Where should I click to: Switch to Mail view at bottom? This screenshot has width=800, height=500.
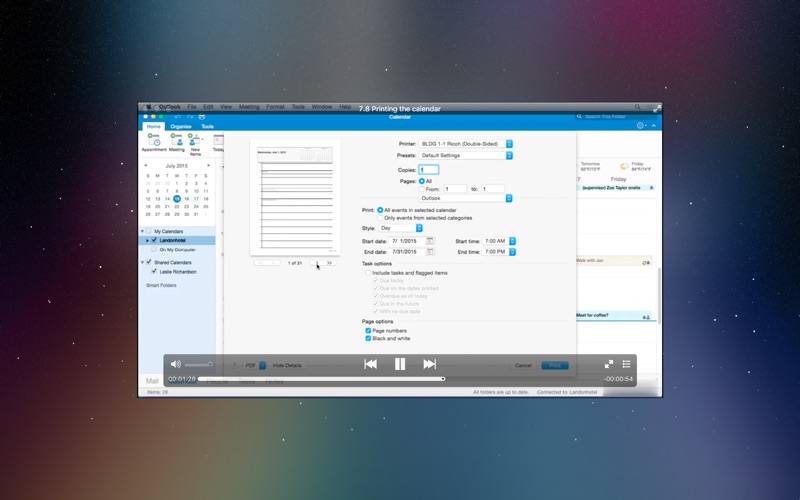[152, 381]
